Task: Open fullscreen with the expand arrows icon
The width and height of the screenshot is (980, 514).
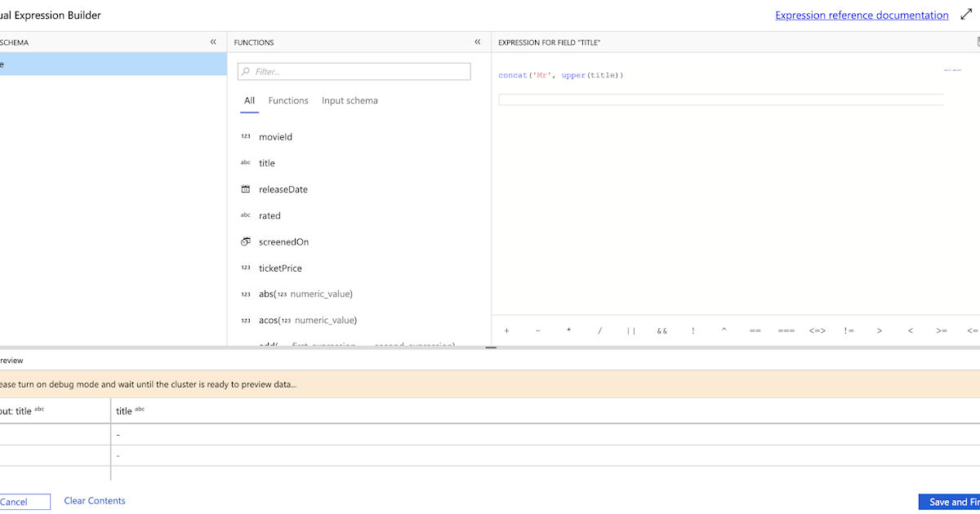Action: pyautogui.click(x=967, y=14)
